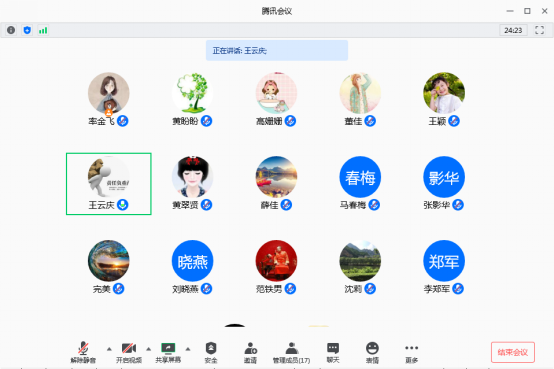This screenshot has height=369, width=554.
Task: Click the 正在讲话: 王云庆 speaking banner
Action: pyautogui.click(x=277, y=51)
